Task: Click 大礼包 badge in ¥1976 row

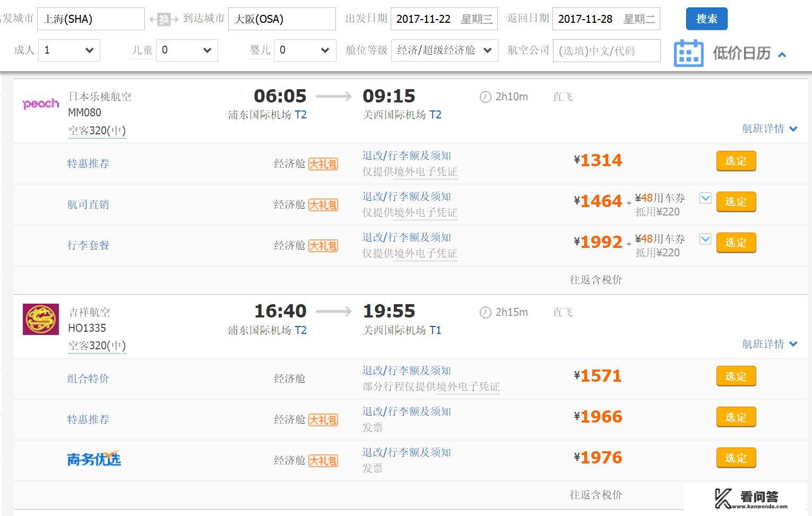Action: pyautogui.click(x=323, y=461)
